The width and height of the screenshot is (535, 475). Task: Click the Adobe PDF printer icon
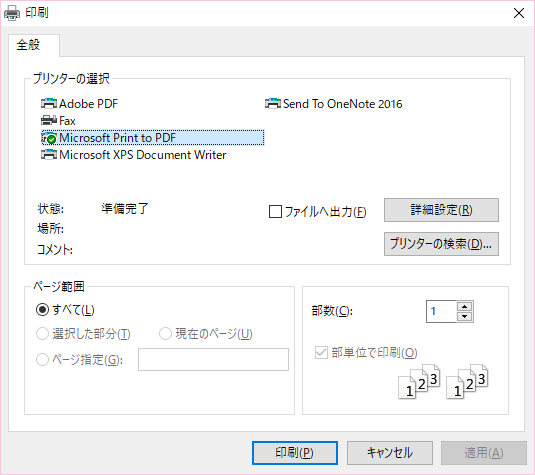point(49,103)
